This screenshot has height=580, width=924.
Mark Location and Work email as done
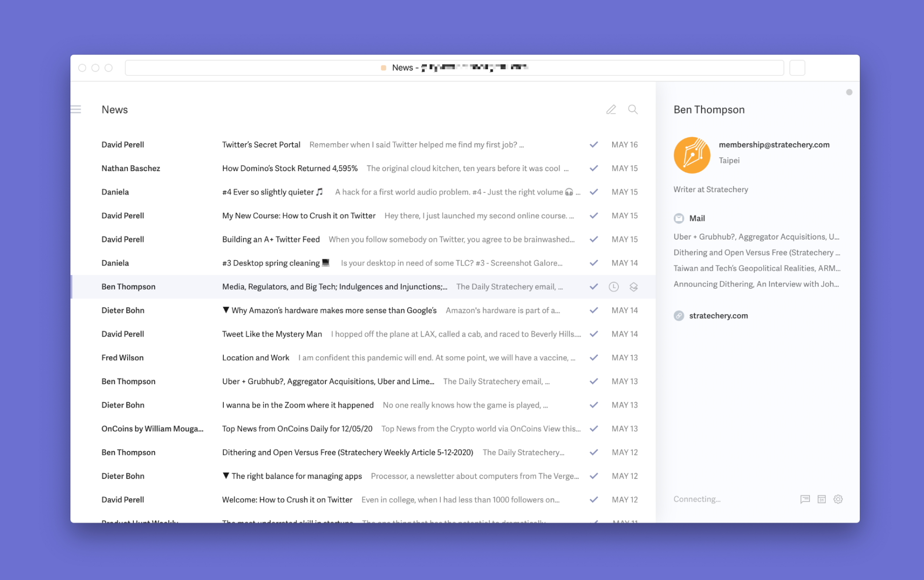click(x=594, y=358)
